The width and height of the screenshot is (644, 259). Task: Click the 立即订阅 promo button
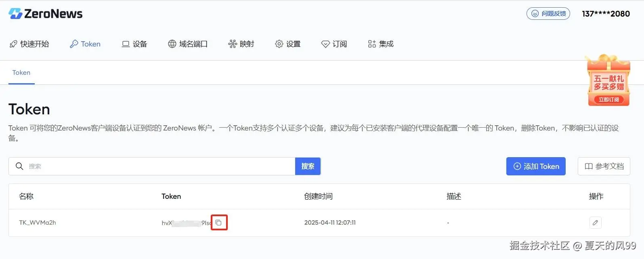(x=609, y=99)
